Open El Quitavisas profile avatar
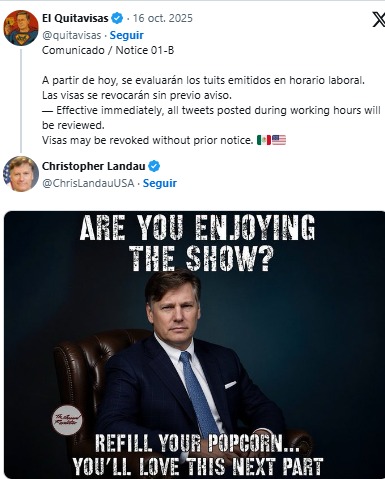The image size is (385, 479). [x=21, y=28]
